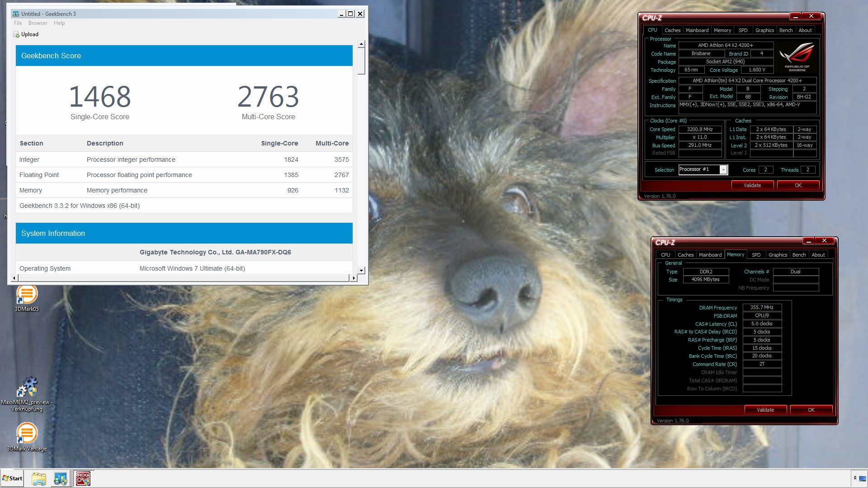The image size is (868, 488).
Task: Click the Bus Speed 291.0 MHz field
Action: [x=700, y=145]
